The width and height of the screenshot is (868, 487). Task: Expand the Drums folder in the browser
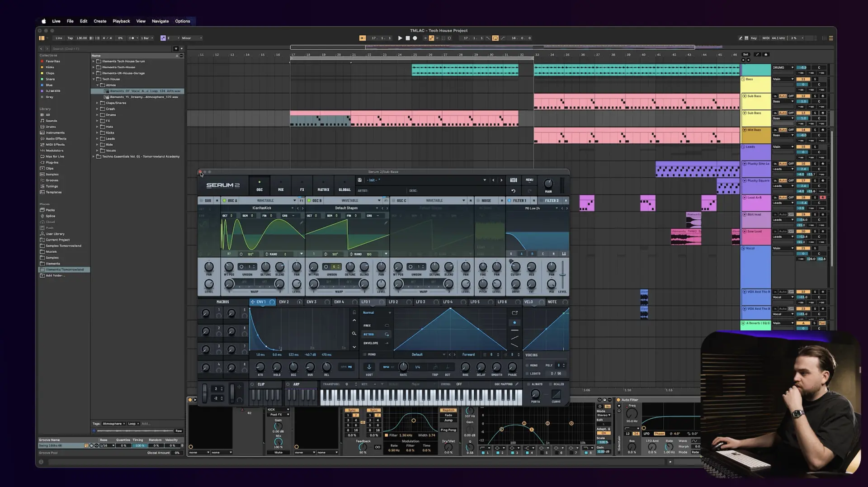pyautogui.click(x=97, y=115)
